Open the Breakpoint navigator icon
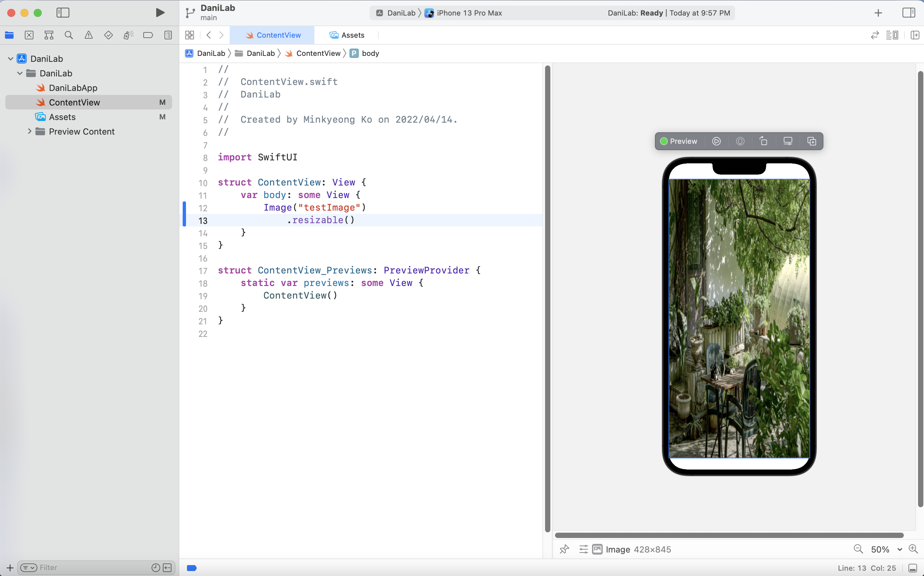Viewport: 924px width, 576px height. 148,35
